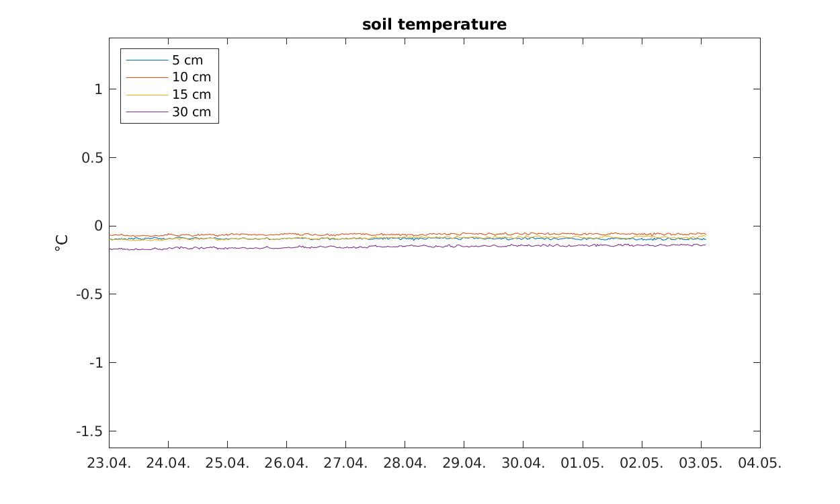840x504 pixels.
Task: Click the x-axis date label 01.05.
Action: 582,464
